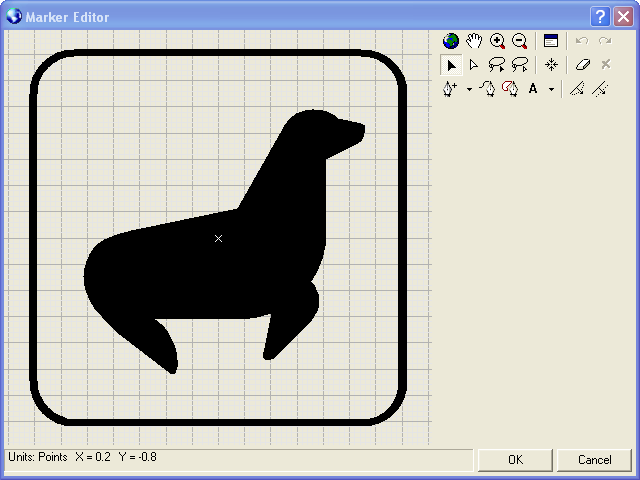Pick the Lasso Direct Select tool with white arrow

click(x=520, y=64)
